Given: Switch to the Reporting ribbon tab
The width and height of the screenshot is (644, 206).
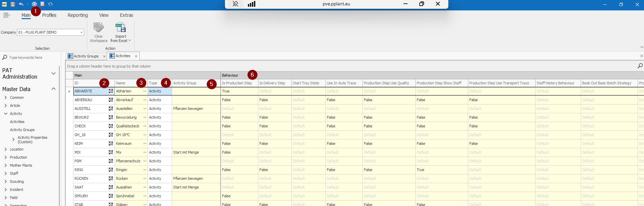Looking at the screenshot, I should click(x=77, y=15).
